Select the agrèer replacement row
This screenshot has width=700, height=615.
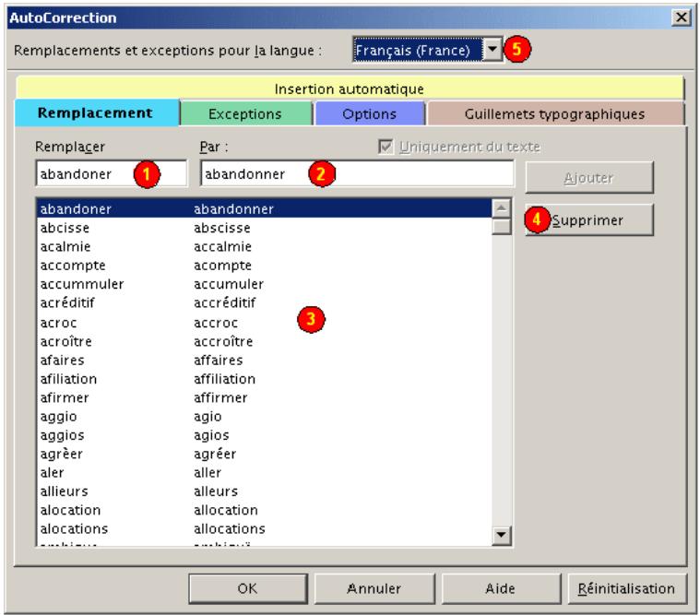[265, 454]
